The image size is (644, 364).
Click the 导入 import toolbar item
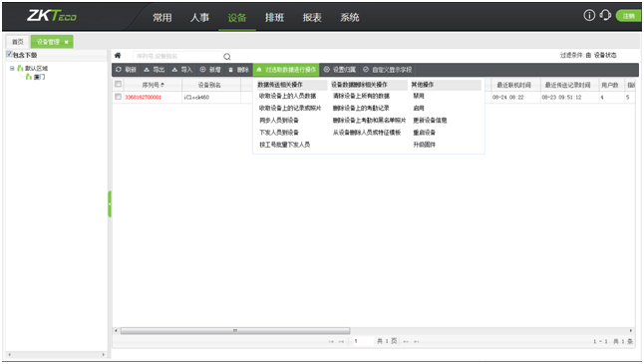[182, 70]
